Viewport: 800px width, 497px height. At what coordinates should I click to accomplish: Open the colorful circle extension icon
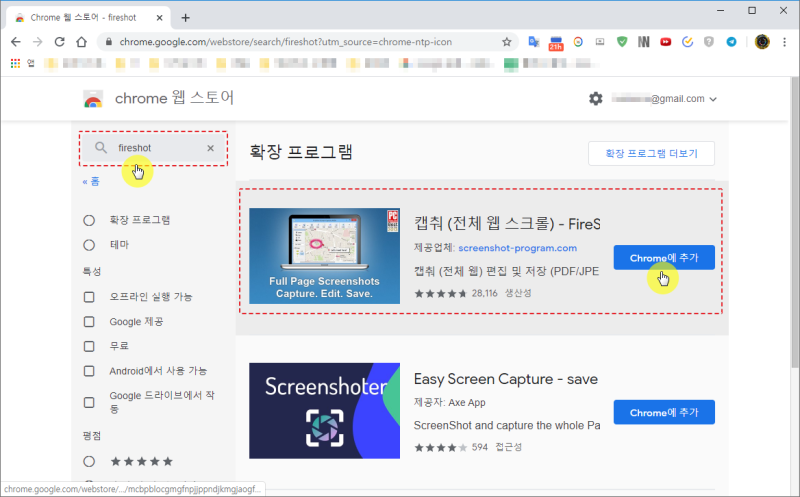[x=578, y=42]
